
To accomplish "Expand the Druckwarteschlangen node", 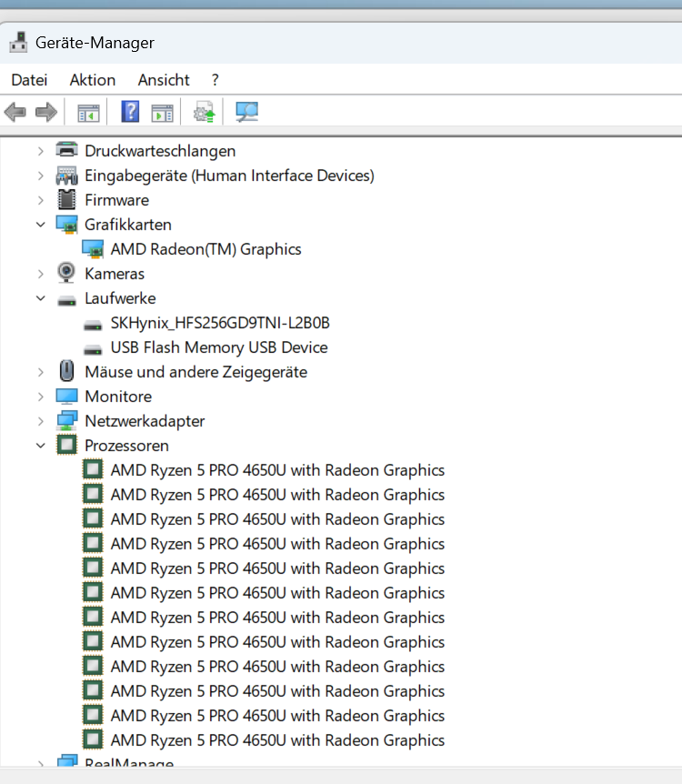I will [41, 151].
